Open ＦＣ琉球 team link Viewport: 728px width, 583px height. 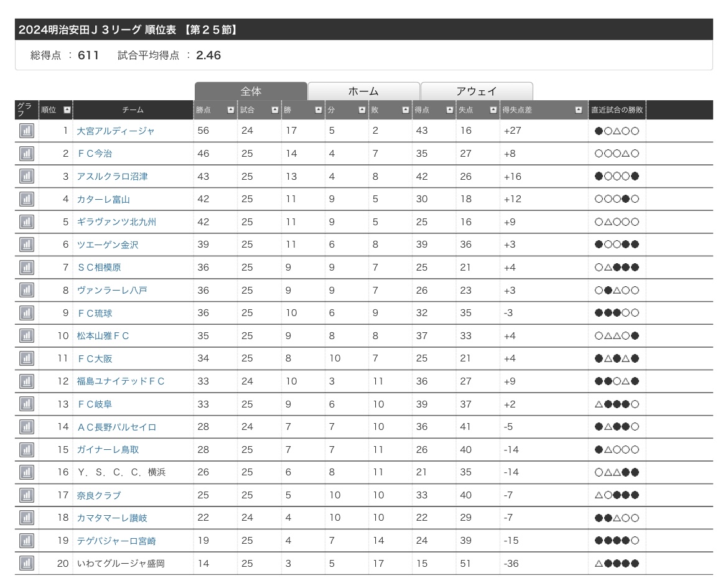(x=95, y=314)
